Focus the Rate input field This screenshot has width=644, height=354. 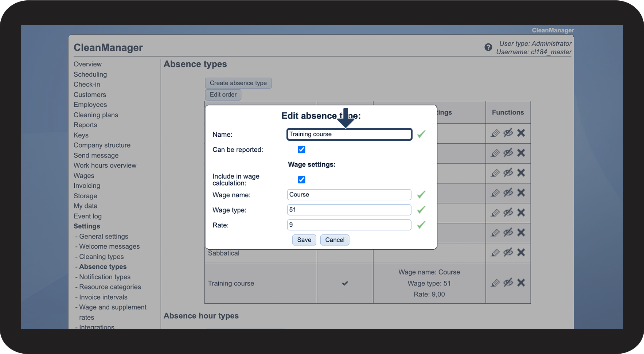[349, 225]
